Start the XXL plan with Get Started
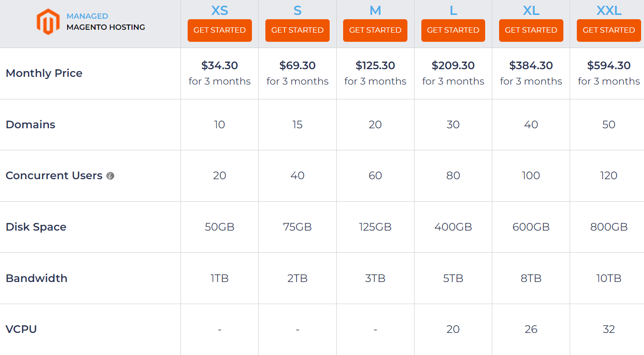 (x=608, y=30)
